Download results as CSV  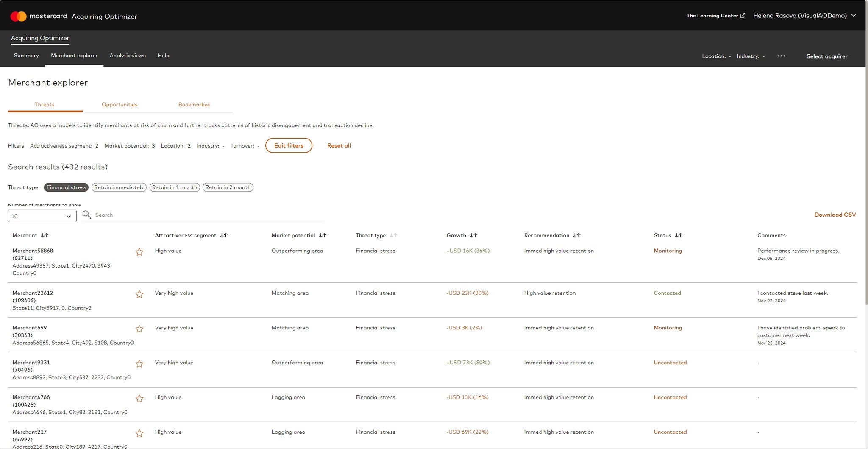pyautogui.click(x=834, y=215)
